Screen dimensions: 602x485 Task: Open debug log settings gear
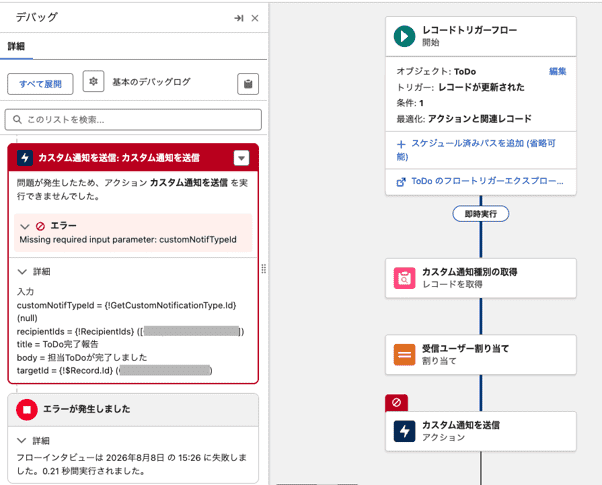pos(93,81)
